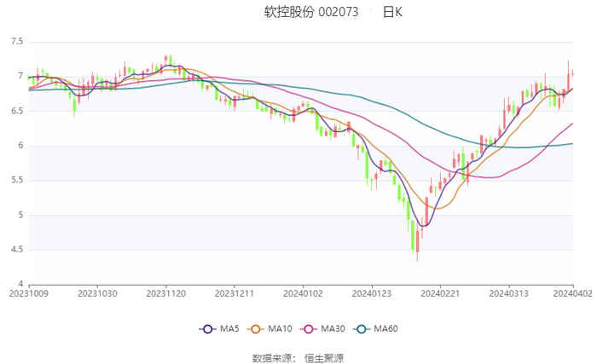Toggle the MA5 legend series
Image resolution: width=597 pixels, height=364 pixels.
(219, 329)
